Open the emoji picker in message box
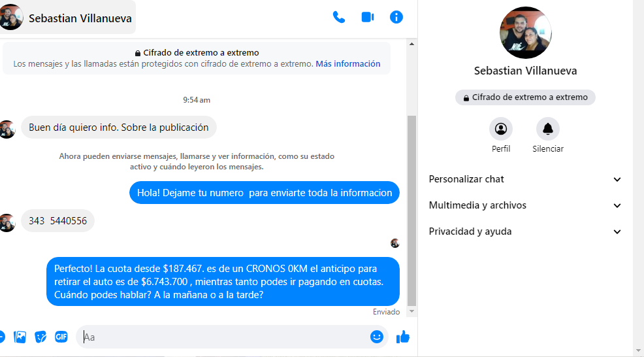 [x=376, y=337]
